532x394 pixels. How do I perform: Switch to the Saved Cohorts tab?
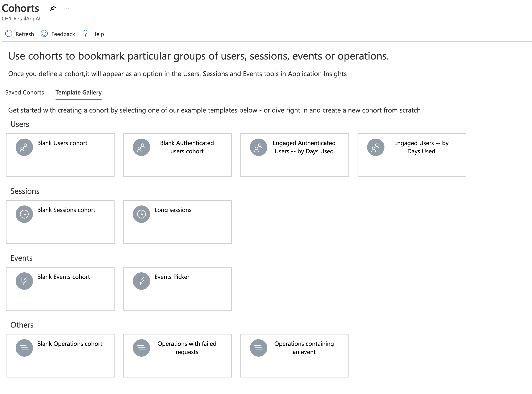pyautogui.click(x=25, y=92)
